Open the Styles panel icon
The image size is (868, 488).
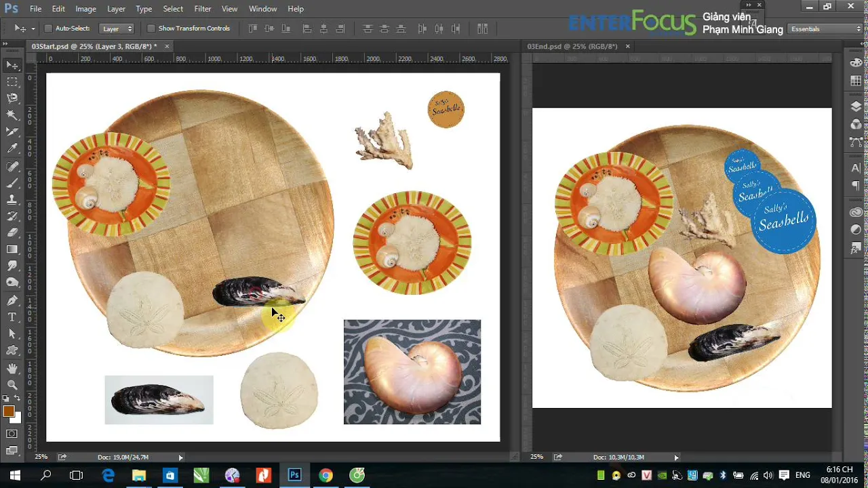[856, 248]
